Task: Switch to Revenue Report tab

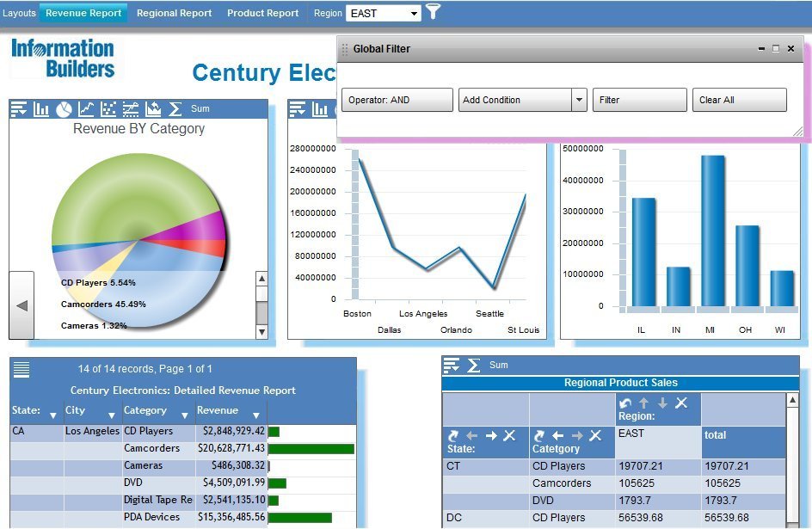Action: (83, 13)
